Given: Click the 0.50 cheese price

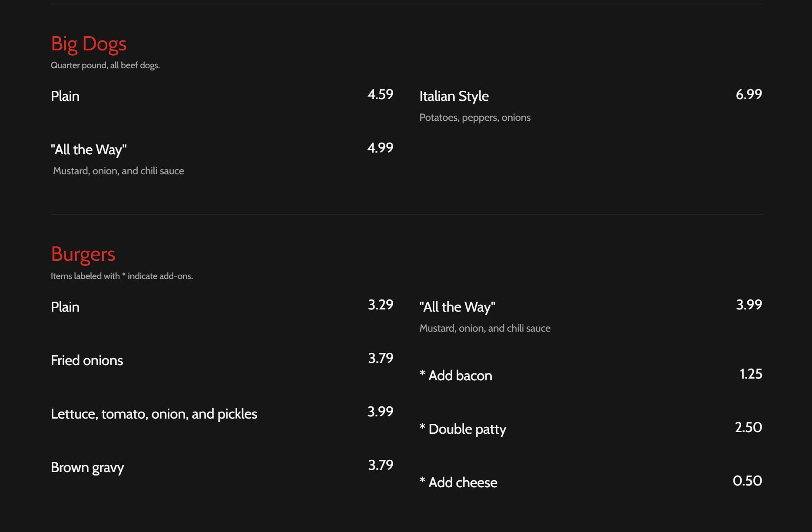Looking at the screenshot, I should (x=747, y=481).
